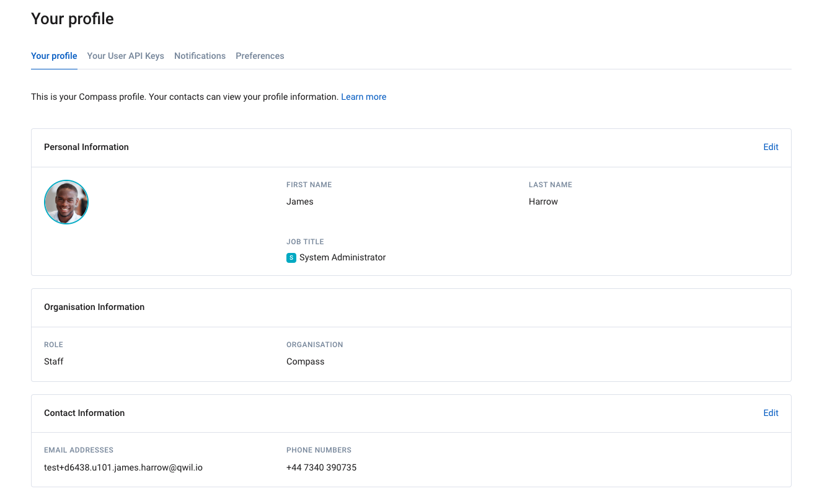Click the phone number +44 7340 390735
The height and width of the screenshot is (504, 822).
coord(321,467)
